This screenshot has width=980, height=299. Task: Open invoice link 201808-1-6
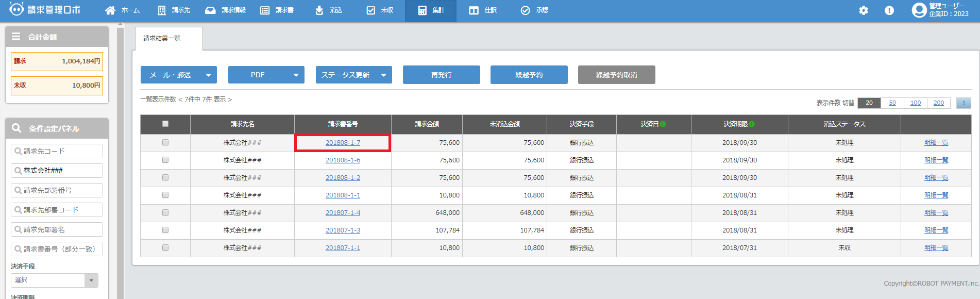[343, 160]
